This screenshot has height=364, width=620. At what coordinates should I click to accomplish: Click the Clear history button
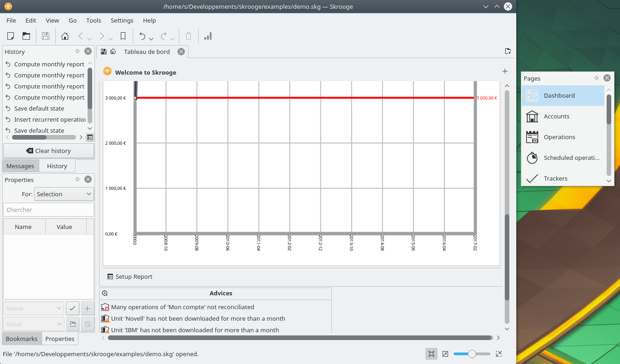(48, 151)
